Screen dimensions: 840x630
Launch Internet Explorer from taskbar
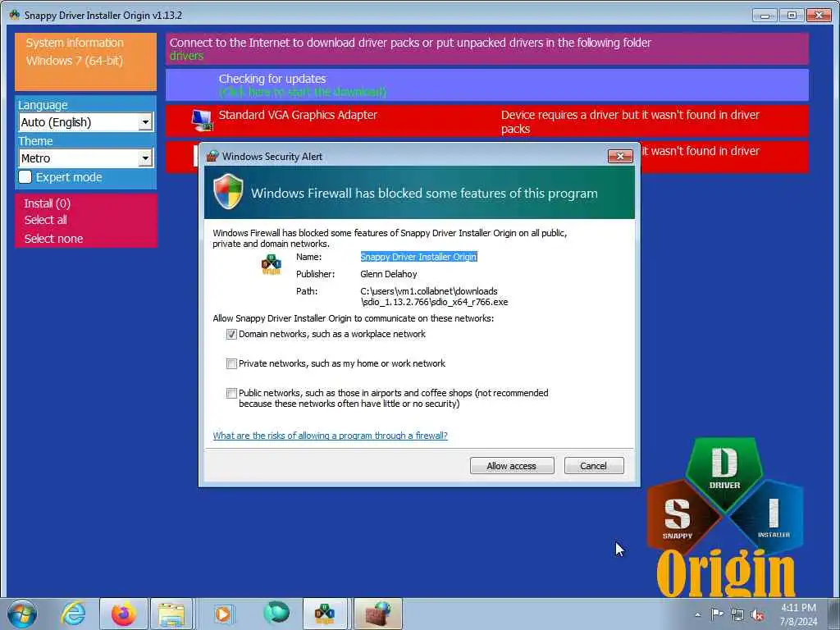(x=73, y=614)
